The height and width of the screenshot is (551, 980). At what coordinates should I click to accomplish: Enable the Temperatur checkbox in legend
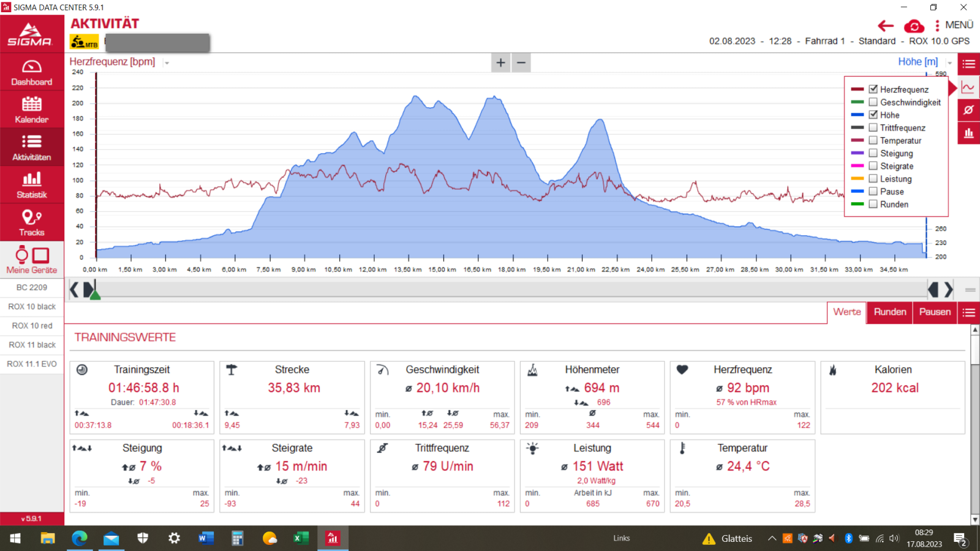click(873, 140)
